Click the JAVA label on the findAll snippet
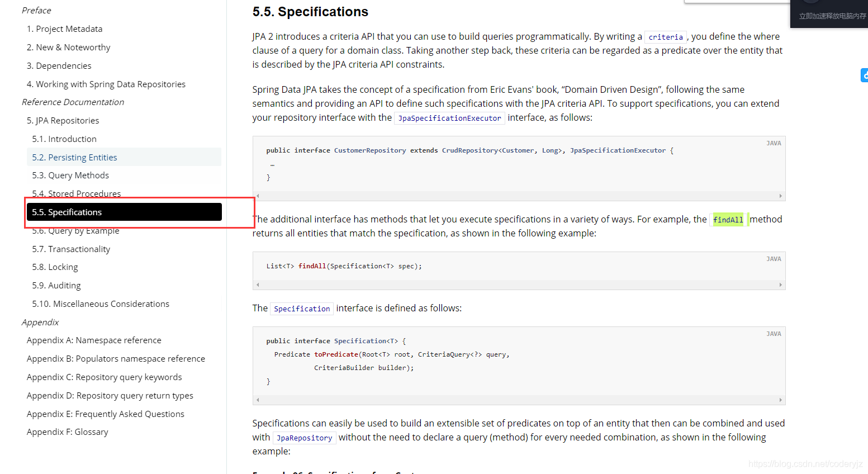The height and width of the screenshot is (474, 868). click(x=774, y=258)
